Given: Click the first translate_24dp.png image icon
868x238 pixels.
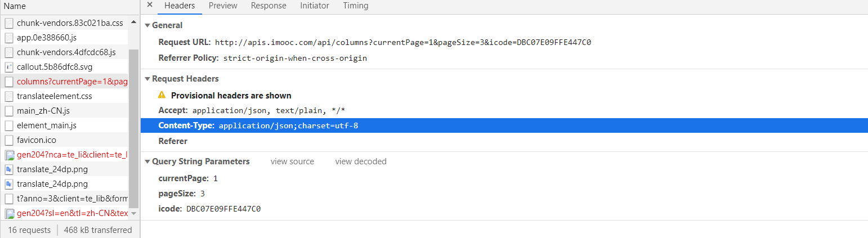Looking at the screenshot, I should click(x=9, y=169).
